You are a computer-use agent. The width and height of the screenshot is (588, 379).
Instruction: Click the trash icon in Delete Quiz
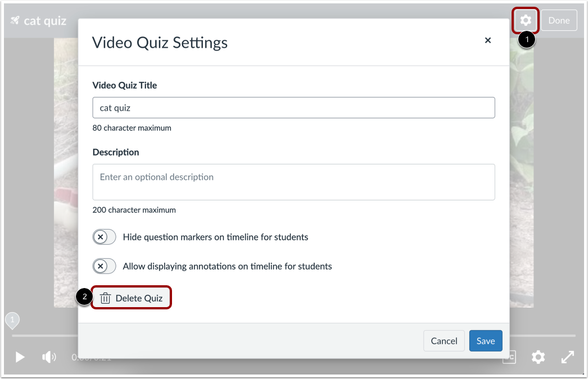pos(105,298)
